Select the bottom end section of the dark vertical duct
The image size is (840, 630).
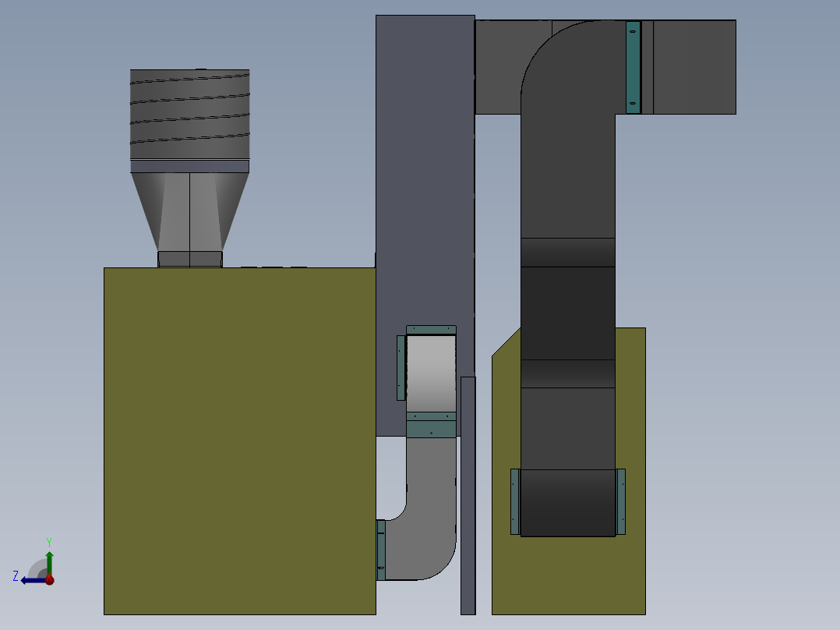coord(568,502)
